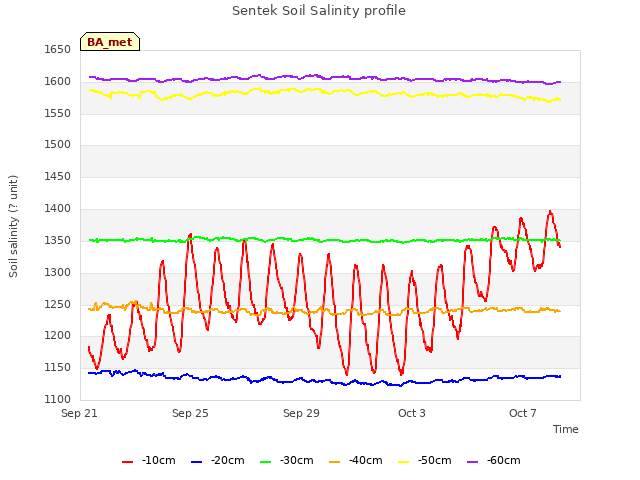The width and height of the screenshot is (640, 480).
Task: Click the 1350 y-axis label
Action: (58, 240)
